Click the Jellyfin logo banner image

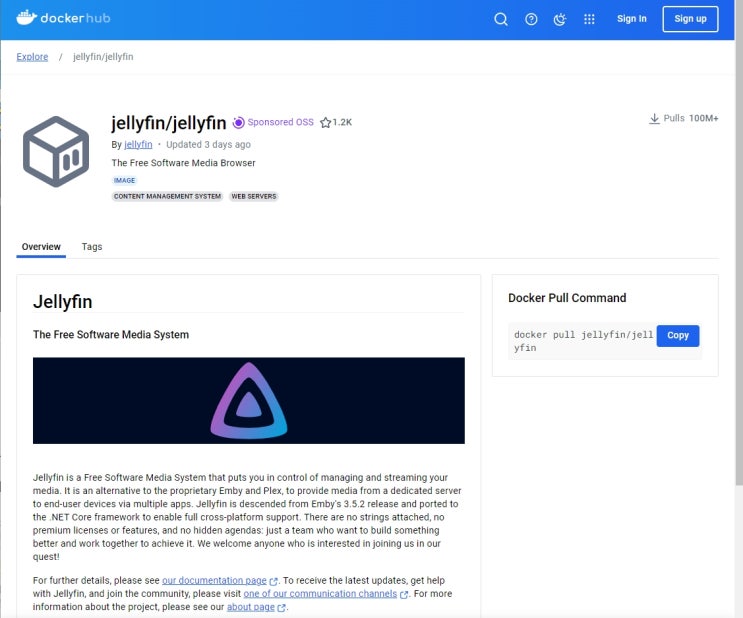pos(249,400)
